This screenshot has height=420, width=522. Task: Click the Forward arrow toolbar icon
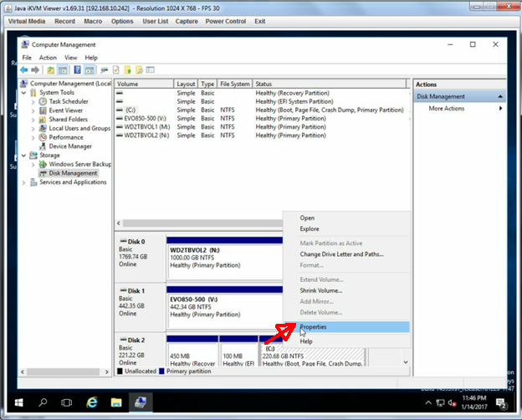coord(35,70)
